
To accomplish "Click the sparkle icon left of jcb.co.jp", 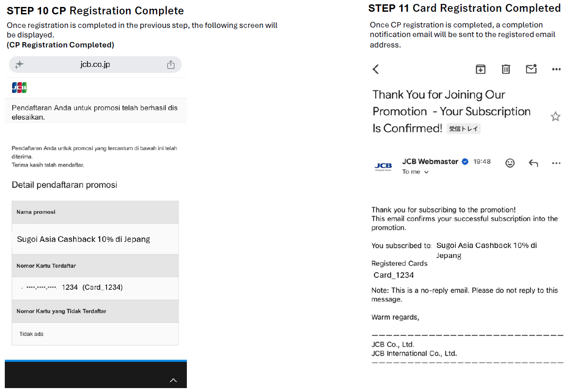I will coord(19,65).
